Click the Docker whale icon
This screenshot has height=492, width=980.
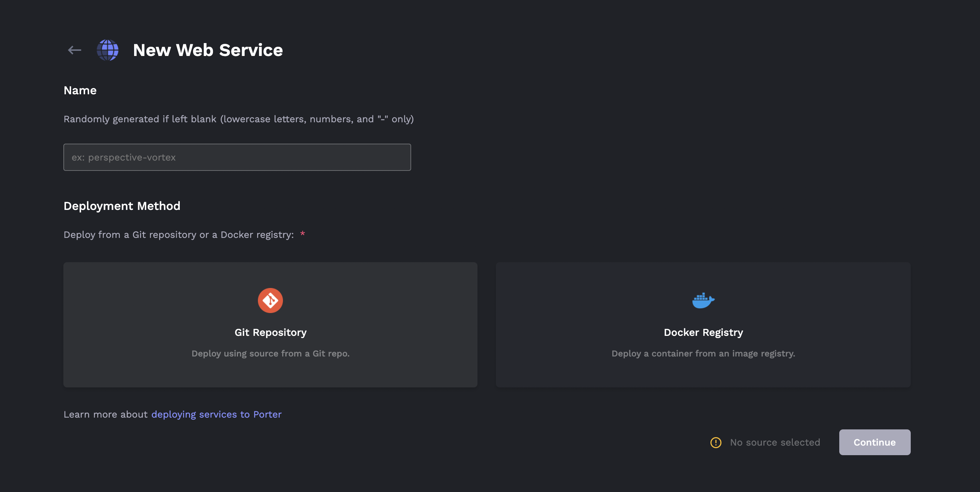tap(703, 301)
